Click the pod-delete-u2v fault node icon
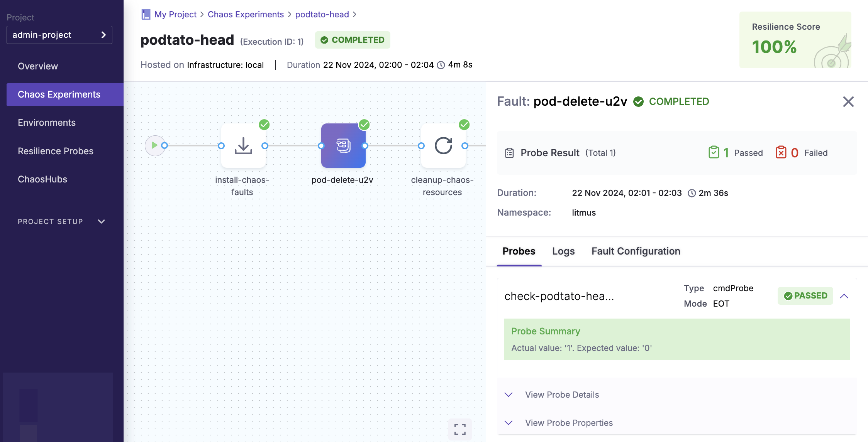Viewport: 868px width, 442px height. pos(343,146)
